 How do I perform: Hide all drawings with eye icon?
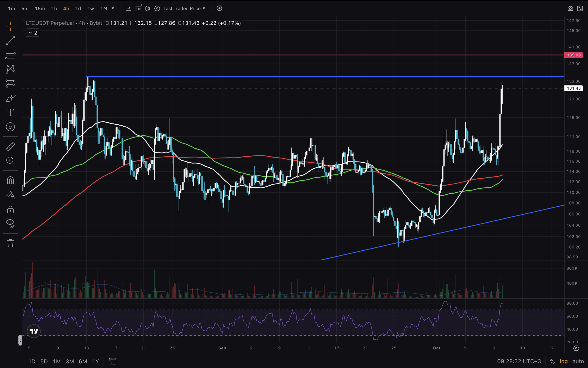tap(10, 223)
